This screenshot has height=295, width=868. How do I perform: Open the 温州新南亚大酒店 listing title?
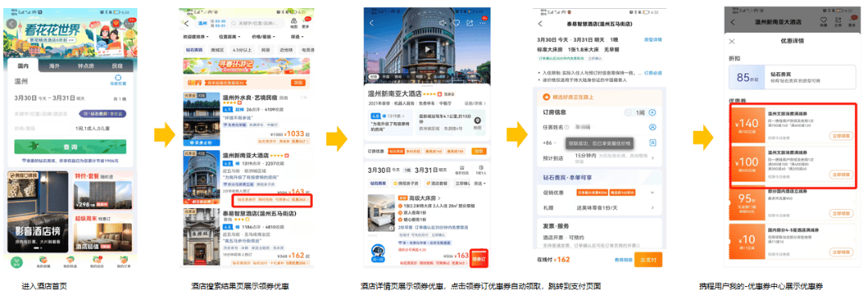pyautogui.click(x=246, y=155)
